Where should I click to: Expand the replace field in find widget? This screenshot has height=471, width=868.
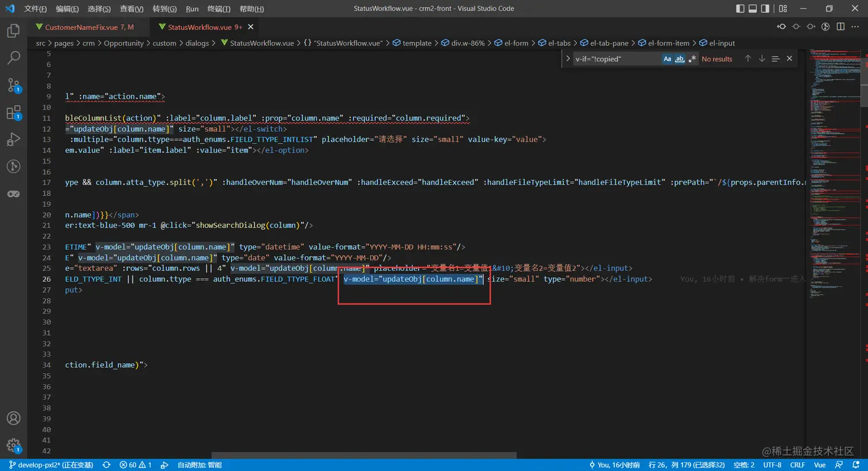coord(568,59)
